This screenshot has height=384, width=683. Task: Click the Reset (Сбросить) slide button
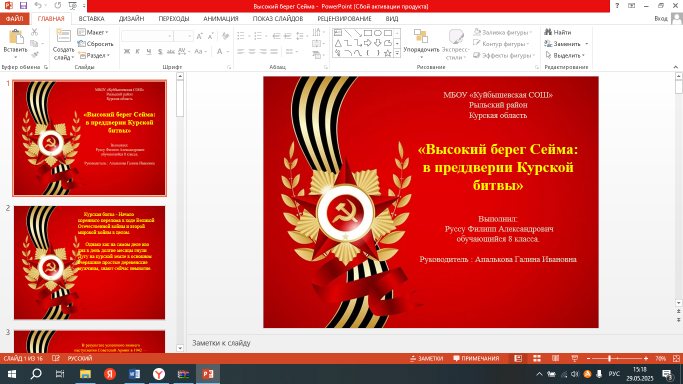point(95,44)
